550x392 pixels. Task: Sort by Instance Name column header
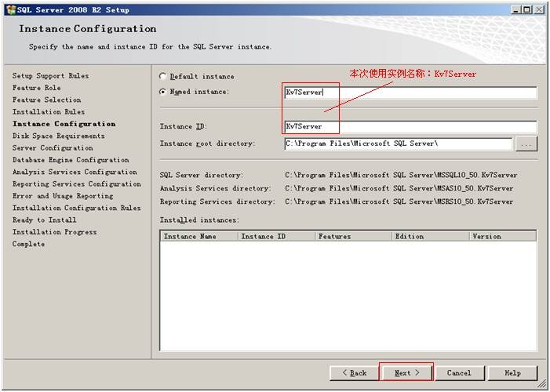click(x=199, y=236)
